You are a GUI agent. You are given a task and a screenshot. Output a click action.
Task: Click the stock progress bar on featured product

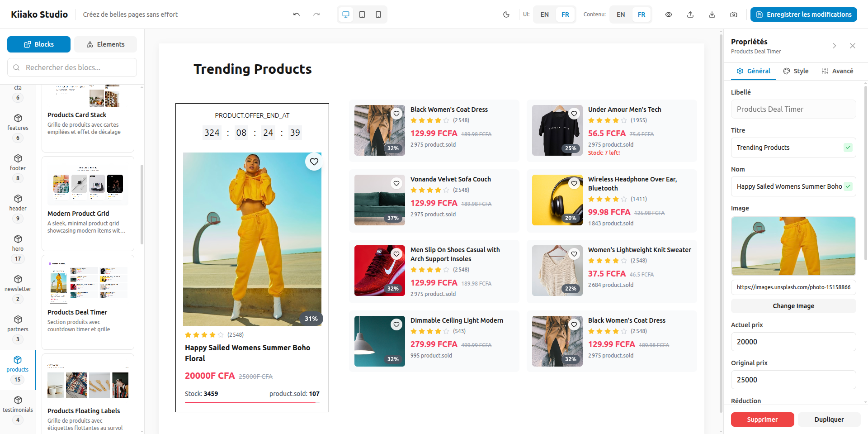click(x=252, y=402)
